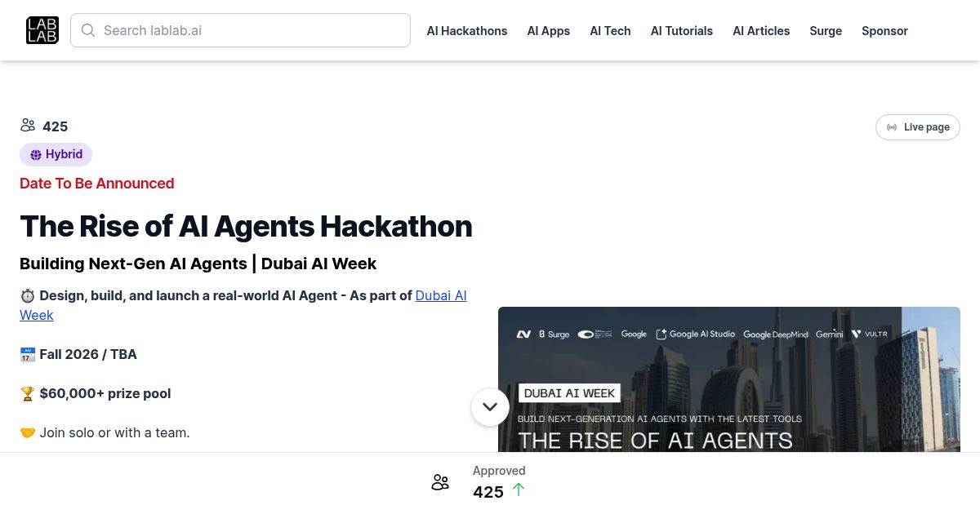Click the people icon in Approved bar
This screenshot has width=980, height=514.
click(x=440, y=482)
